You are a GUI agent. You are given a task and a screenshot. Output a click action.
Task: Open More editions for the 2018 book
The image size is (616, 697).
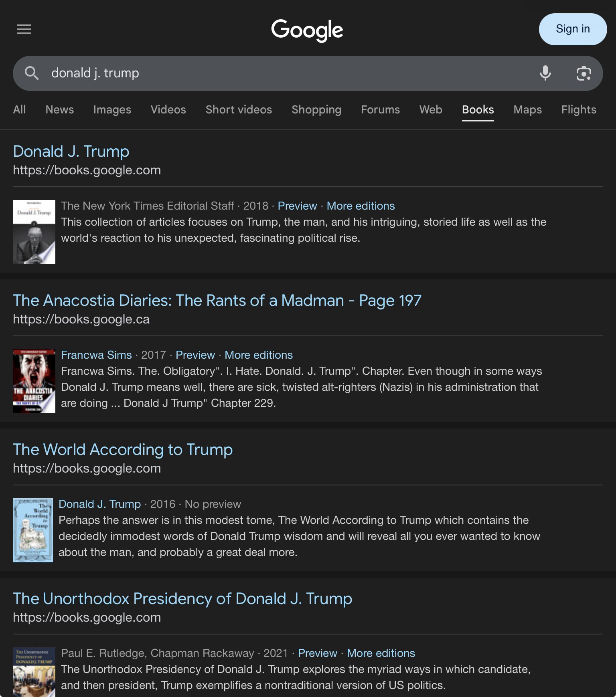pos(361,206)
